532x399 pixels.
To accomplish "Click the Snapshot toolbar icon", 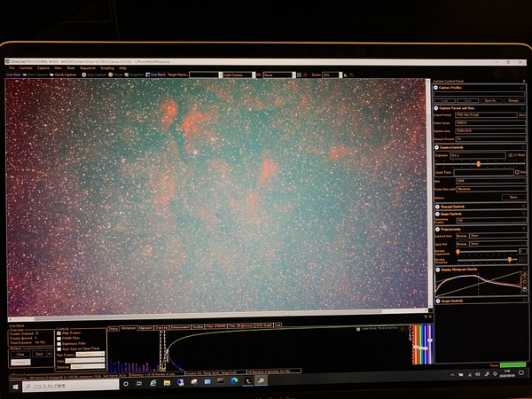I will 127,74.
